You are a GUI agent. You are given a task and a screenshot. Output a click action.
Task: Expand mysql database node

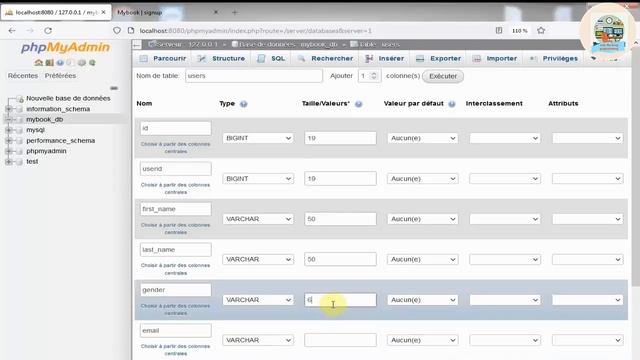tap(9, 130)
